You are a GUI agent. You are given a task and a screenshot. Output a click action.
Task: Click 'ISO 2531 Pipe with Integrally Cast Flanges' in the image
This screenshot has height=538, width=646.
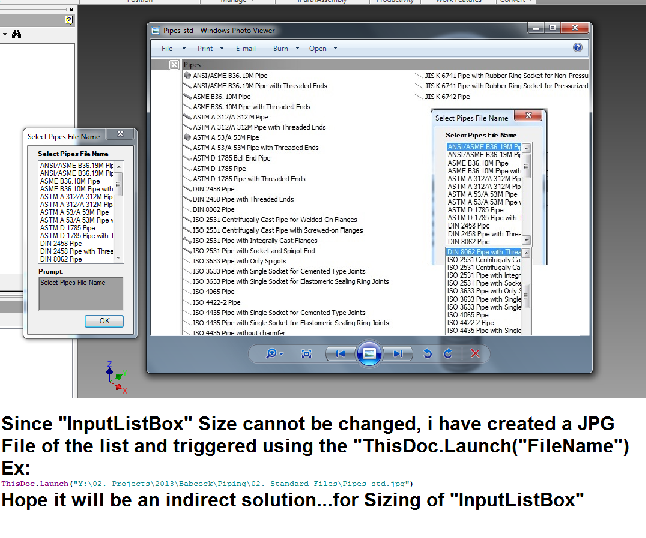tap(255, 241)
